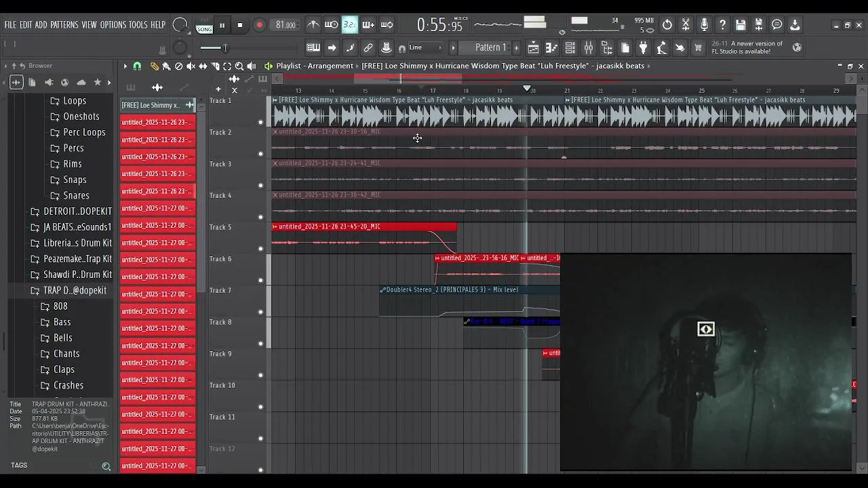
Task: Collapse the TRAP D..@dopekit folder
Action: pyautogui.click(x=68, y=290)
